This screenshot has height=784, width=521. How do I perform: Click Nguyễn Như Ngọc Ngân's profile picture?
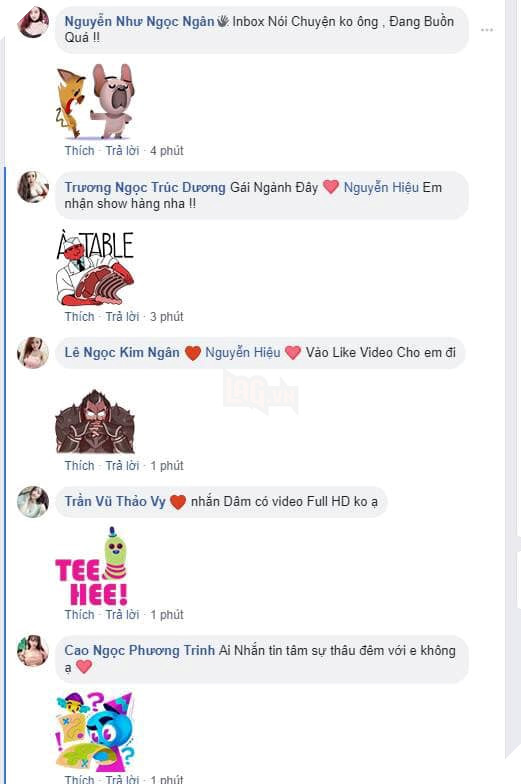tap(33, 22)
